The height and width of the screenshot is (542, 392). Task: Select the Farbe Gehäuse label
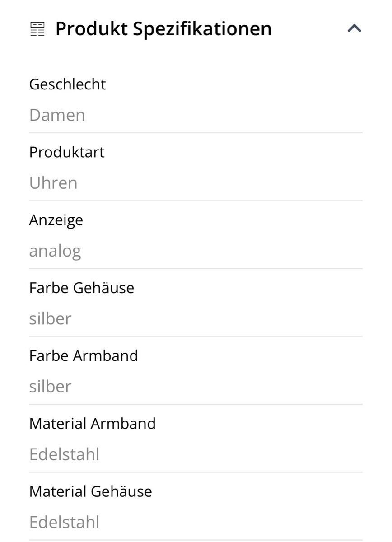pyautogui.click(x=82, y=288)
